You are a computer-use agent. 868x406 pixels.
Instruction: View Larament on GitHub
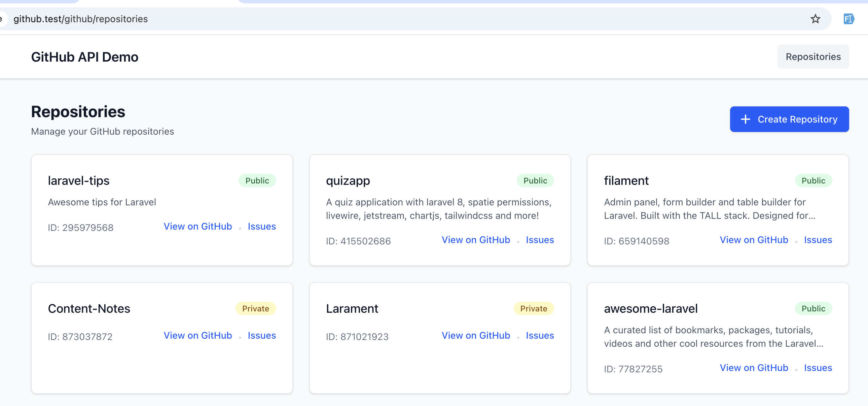tap(476, 335)
